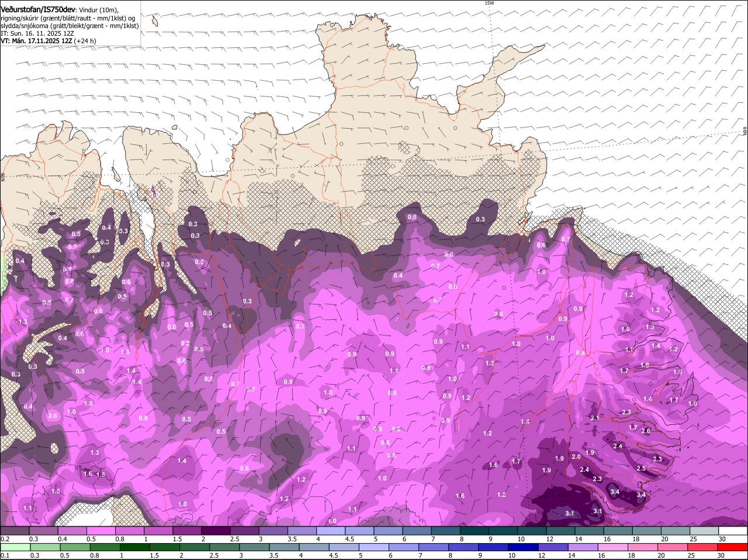Viewport: 748px width, 560px height.
Task: Click the '0.1' label on rain scale
Action: [x=5, y=555]
